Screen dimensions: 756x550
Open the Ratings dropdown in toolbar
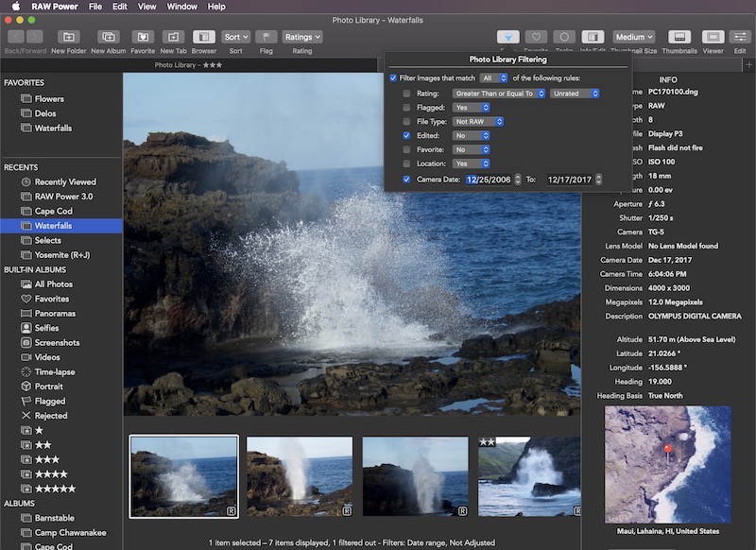pos(302,37)
